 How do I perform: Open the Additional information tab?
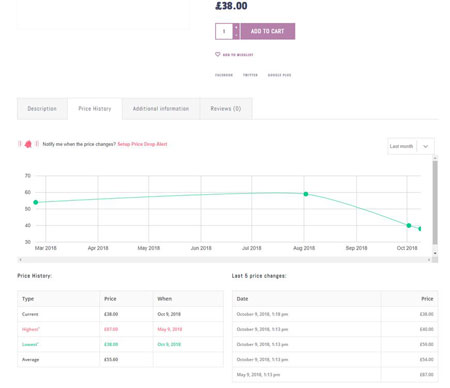pos(161,109)
